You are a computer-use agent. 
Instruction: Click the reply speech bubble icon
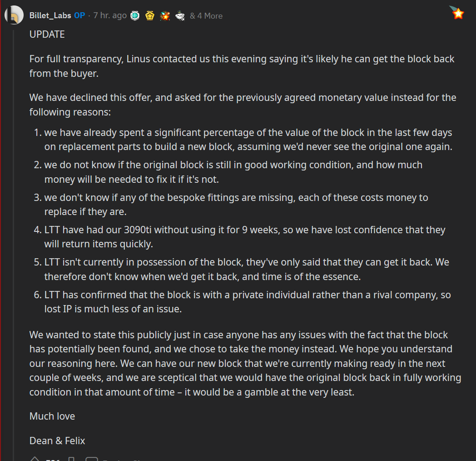click(x=92, y=459)
